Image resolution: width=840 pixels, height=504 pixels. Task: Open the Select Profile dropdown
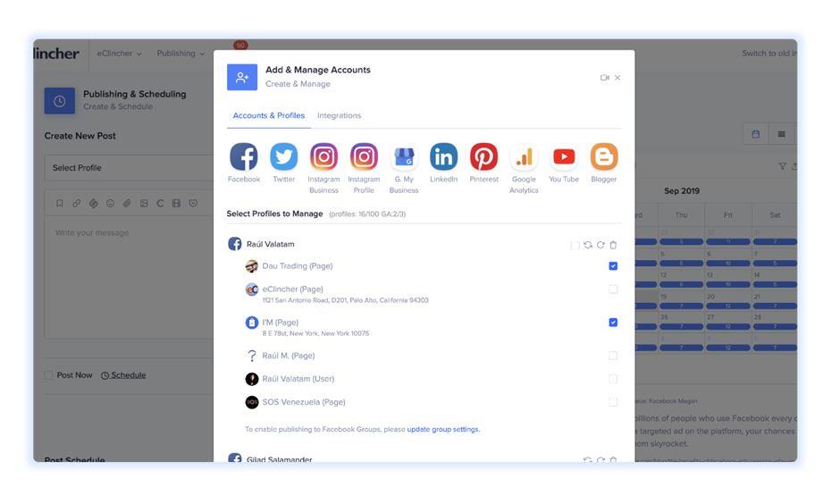coord(129,168)
